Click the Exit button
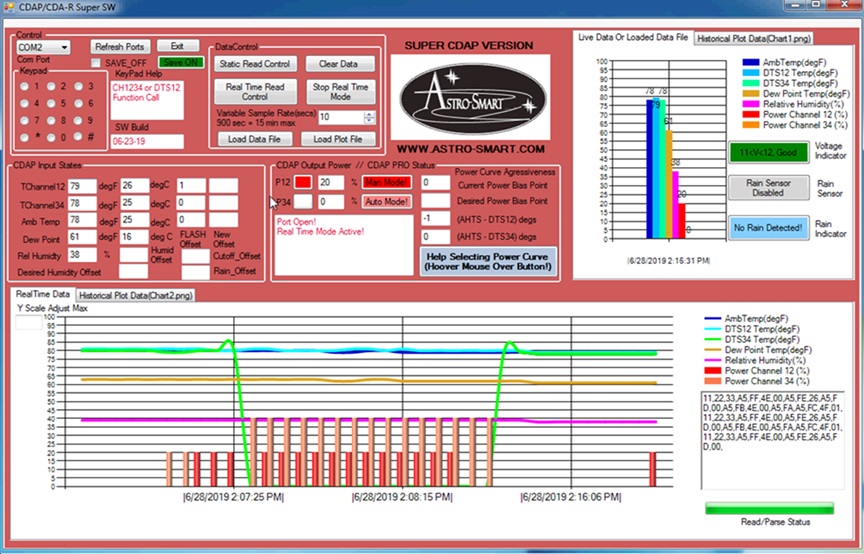Screen dimensions: 864x554 pyautogui.click(x=177, y=46)
